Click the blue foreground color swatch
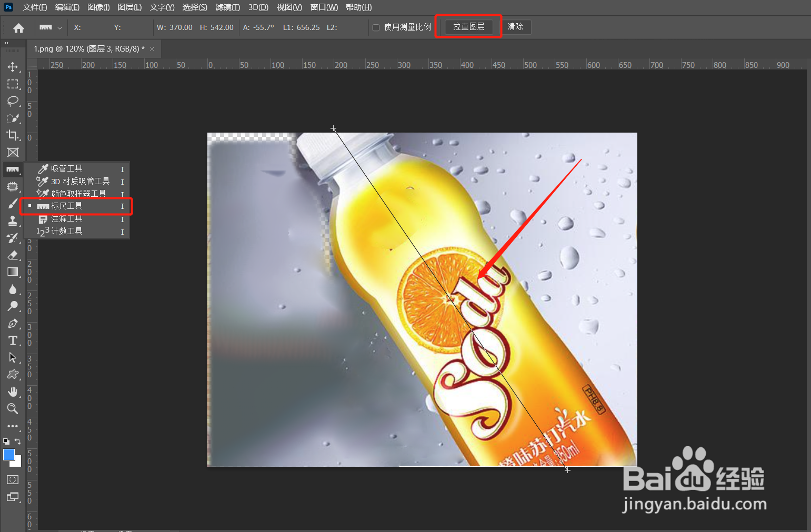The image size is (811, 532). click(9, 455)
